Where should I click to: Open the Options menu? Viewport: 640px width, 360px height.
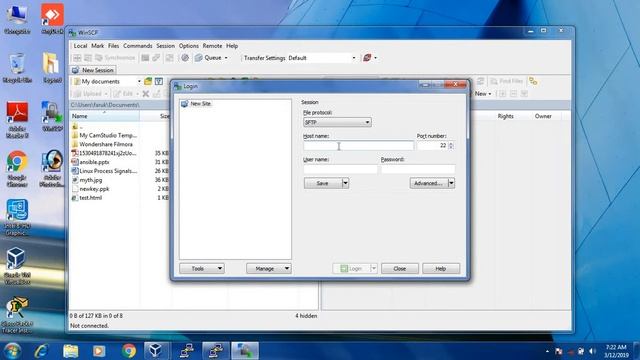tap(189, 46)
